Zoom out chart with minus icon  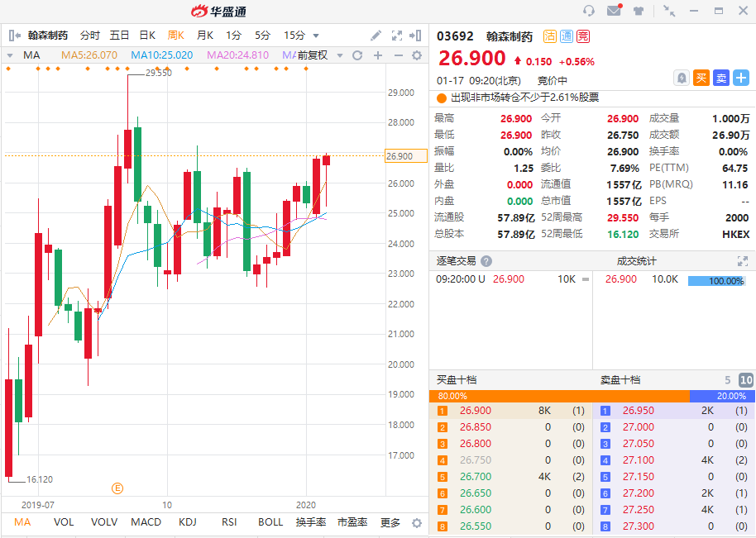point(398,55)
